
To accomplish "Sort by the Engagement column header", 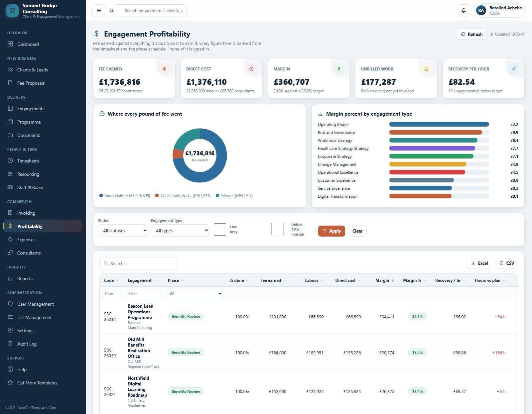I will click(142, 280).
